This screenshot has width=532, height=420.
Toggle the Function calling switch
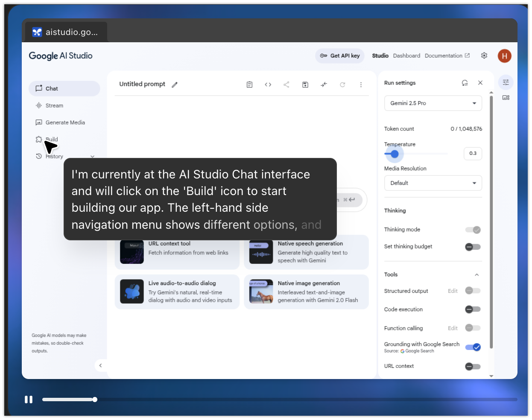(x=473, y=328)
